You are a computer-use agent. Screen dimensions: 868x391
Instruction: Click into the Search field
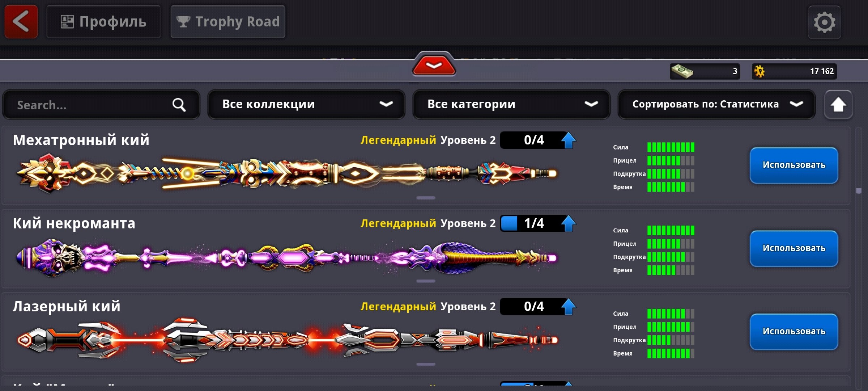click(x=101, y=105)
